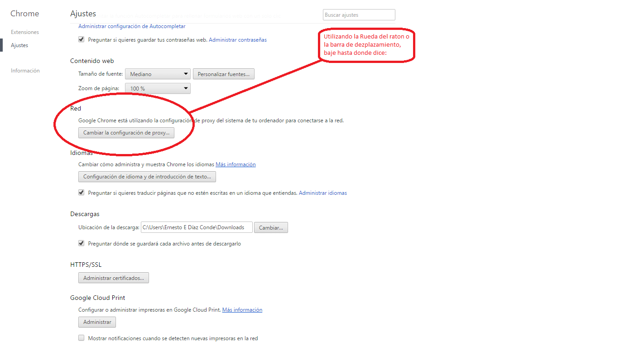The image size is (644, 347).
Task: Enable new printer notifications checkbox
Action: pyautogui.click(x=82, y=338)
